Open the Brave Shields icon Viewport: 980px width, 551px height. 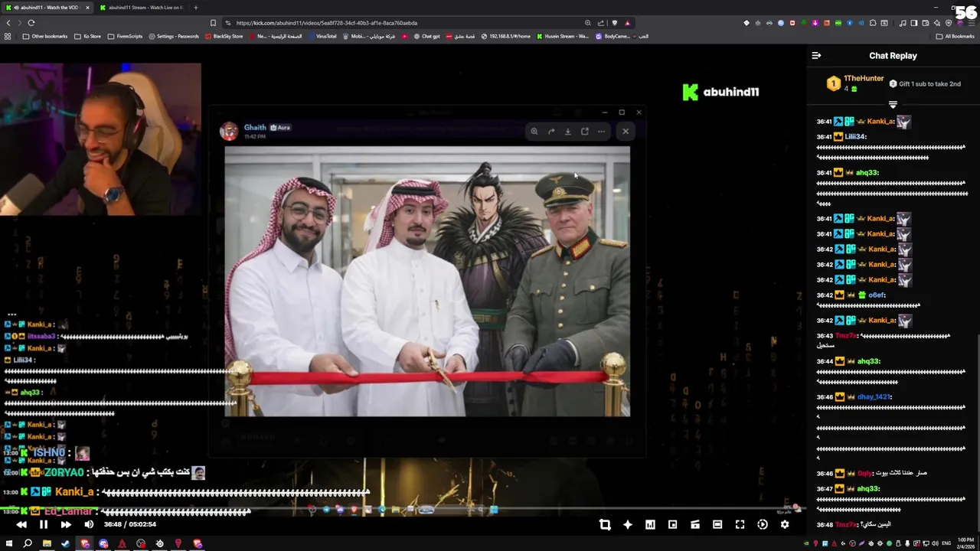click(x=614, y=23)
